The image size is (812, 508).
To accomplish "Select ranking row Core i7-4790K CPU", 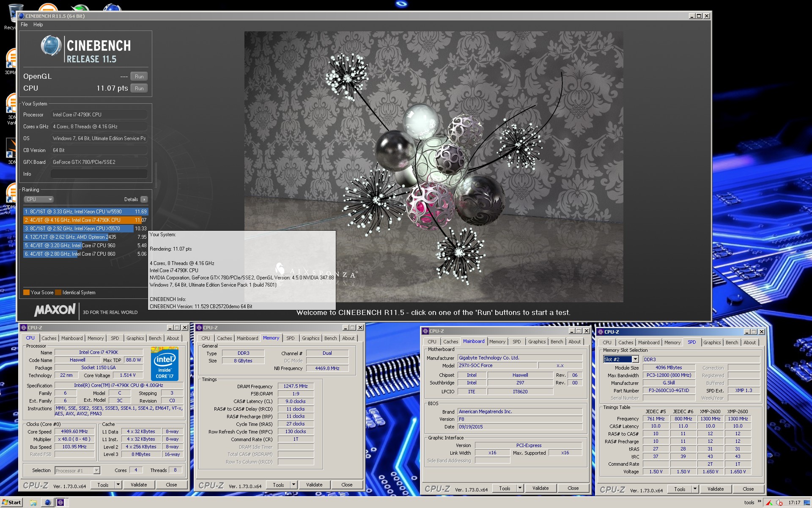I will point(85,220).
